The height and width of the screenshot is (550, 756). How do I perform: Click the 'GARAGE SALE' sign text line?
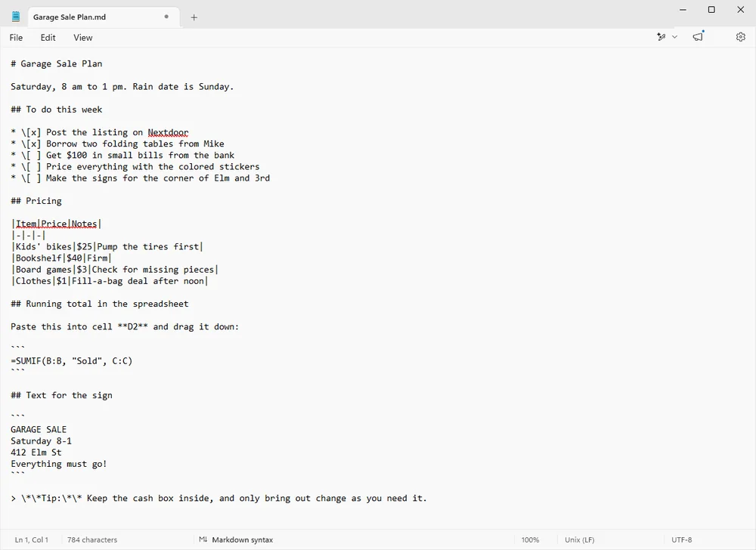click(x=39, y=430)
